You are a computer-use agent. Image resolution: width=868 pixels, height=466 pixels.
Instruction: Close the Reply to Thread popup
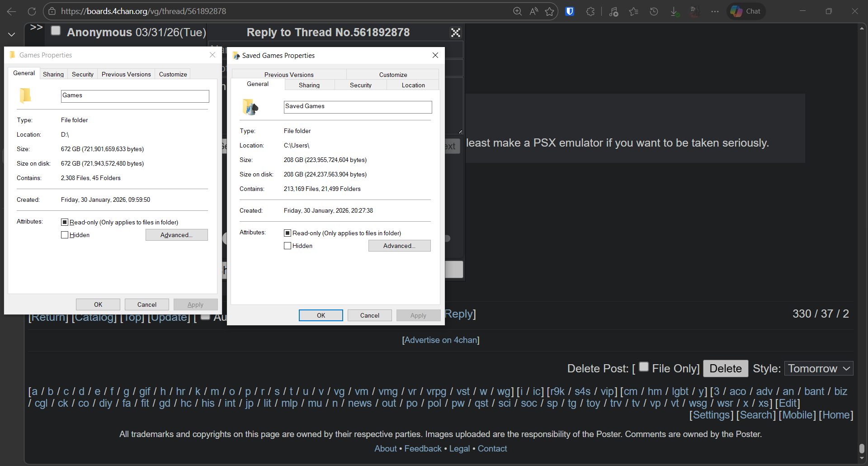tap(456, 33)
